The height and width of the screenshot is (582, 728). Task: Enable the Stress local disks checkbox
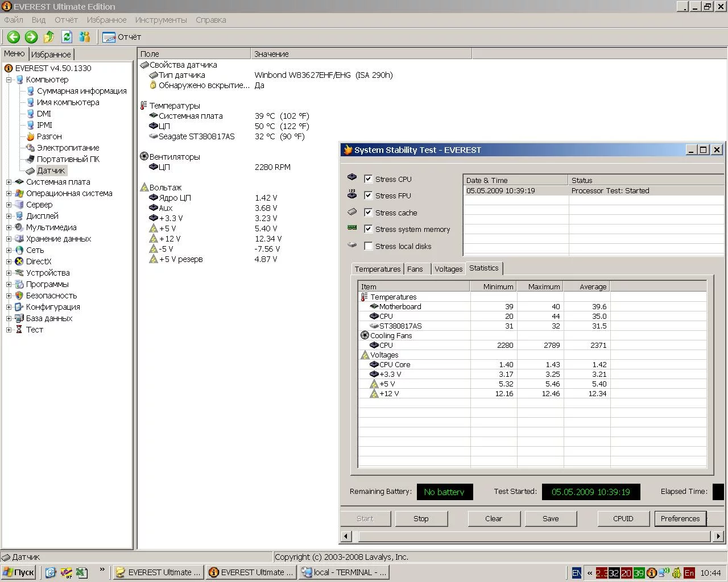tap(369, 246)
